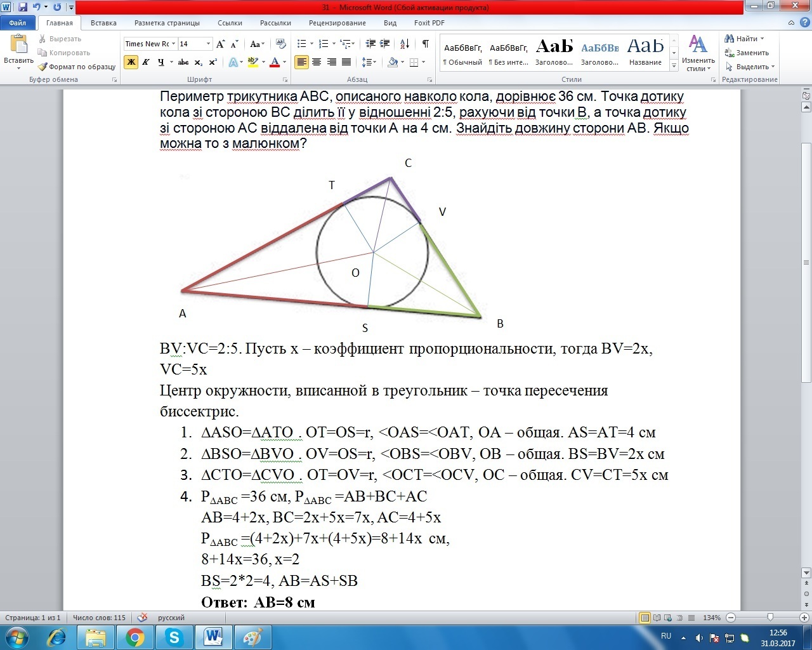This screenshot has width=812, height=650.
Task: Switch to web layout view icon
Action: point(669,618)
